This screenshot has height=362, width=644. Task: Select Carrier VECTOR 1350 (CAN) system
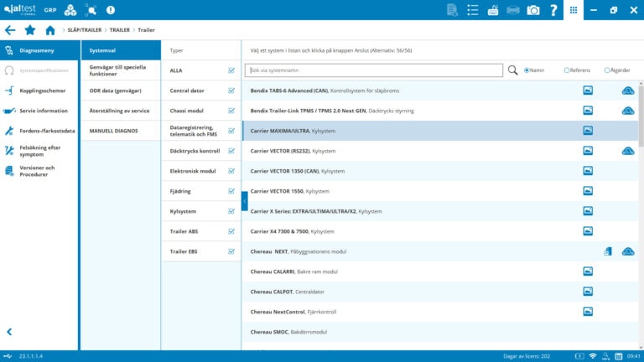tap(440, 171)
